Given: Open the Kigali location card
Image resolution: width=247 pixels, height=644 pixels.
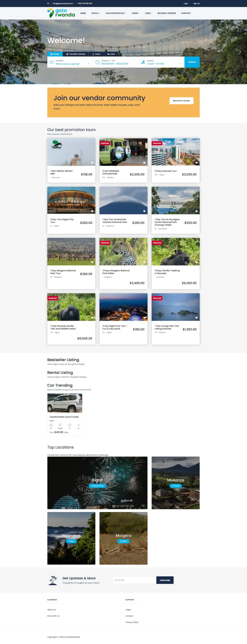Looking at the screenshot, I should (97, 483).
